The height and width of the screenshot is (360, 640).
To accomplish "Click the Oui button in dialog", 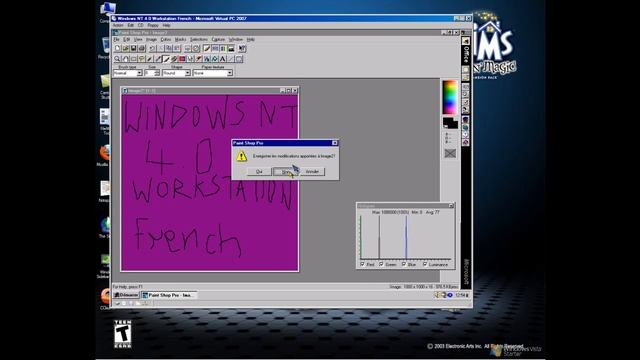I will tap(259, 171).
